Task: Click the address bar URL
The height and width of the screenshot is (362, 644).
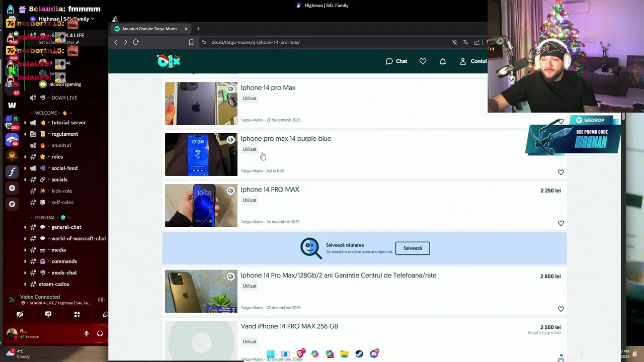Action: [x=256, y=42]
